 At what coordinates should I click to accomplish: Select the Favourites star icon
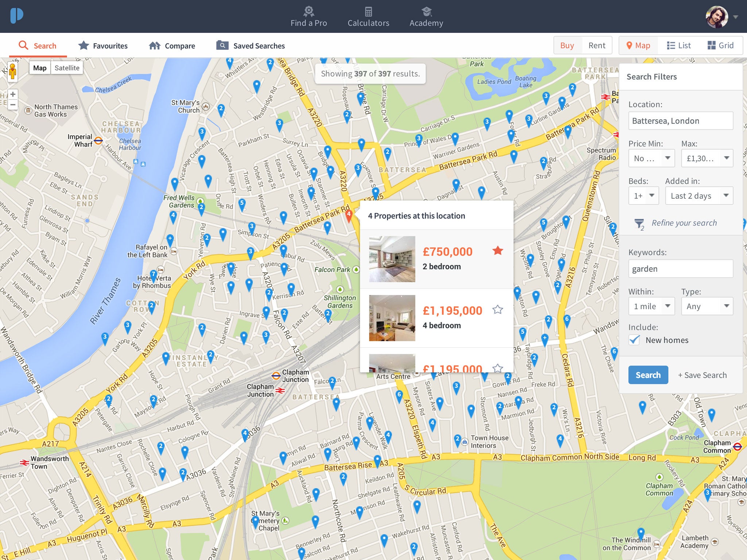[x=83, y=45]
